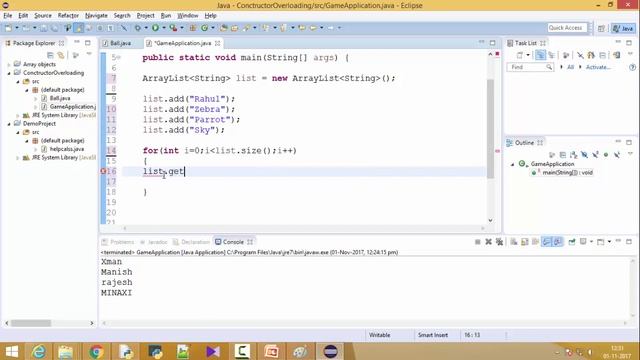Open Display Selected Console dropdown
The height and width of the screenshot is (360, 640).
tap(591, 242)
